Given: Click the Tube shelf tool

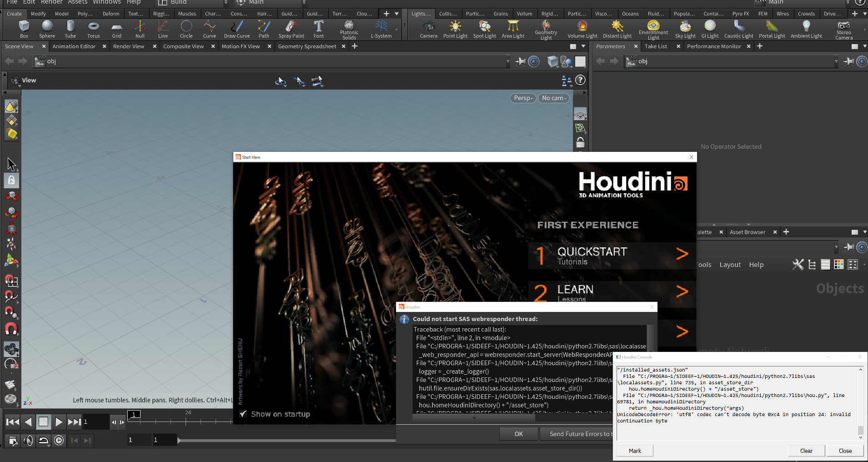Looking at the screenshot, I should point(70,29).
